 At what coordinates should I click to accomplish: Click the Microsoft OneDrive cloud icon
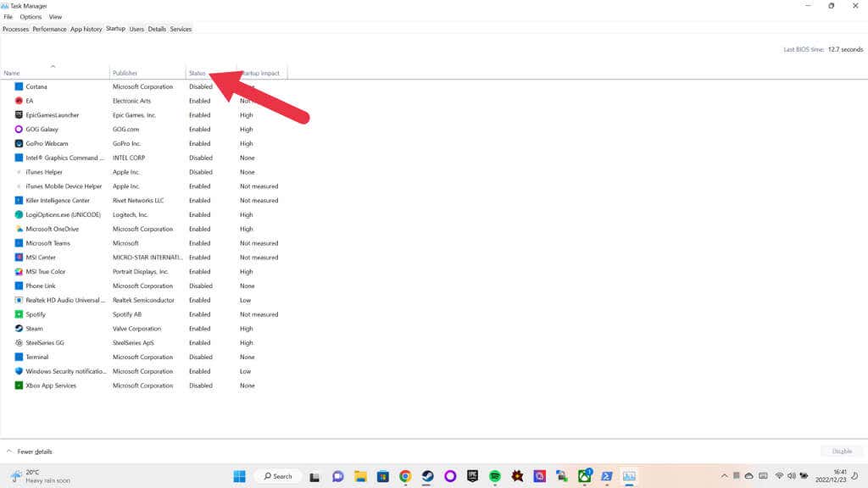pyautogui.click(x=19, y=229)
